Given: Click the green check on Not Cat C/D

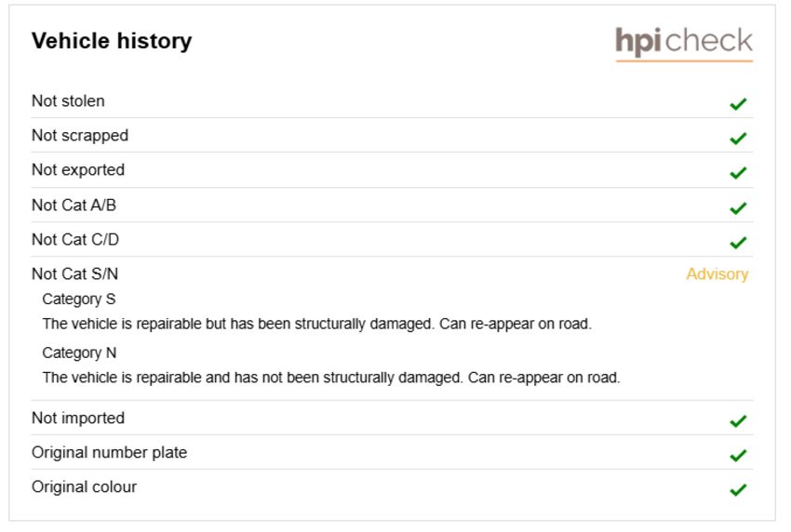Looking at the screenshot, I should pos(738,243).
